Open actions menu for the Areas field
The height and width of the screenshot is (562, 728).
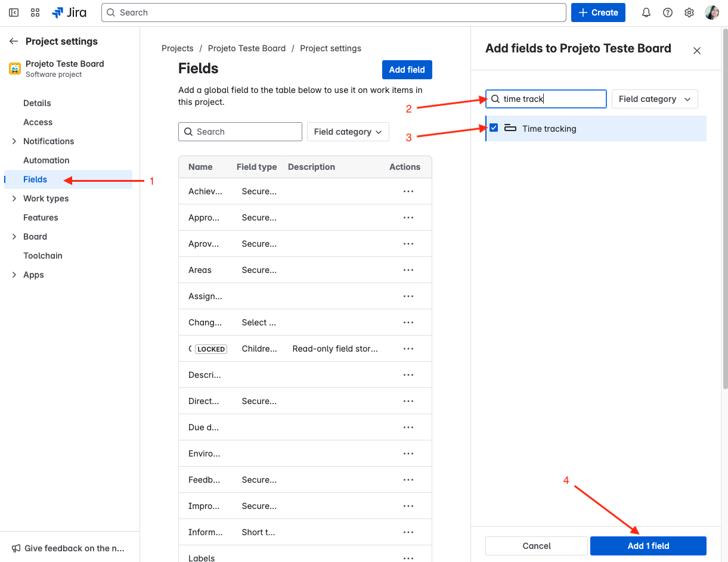pos(408,270)
